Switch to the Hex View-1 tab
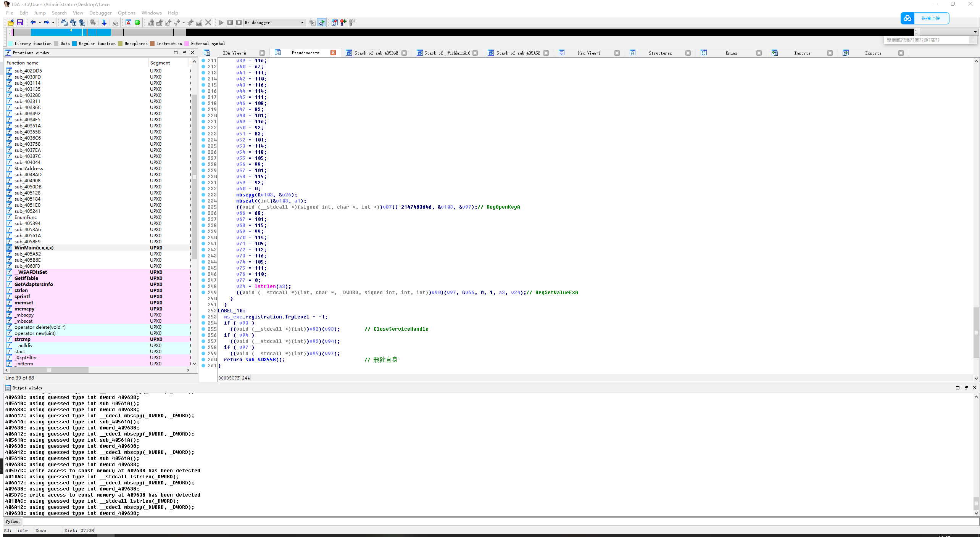The height and width of the screenshot is (537, 980). point(589,53)
